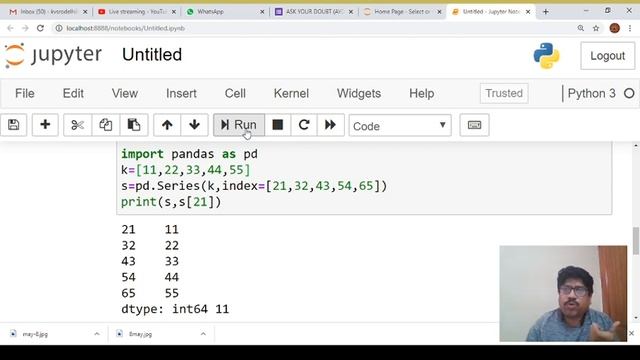Restart the kernel icon
The image size is (640, 360).
point(304,125)
